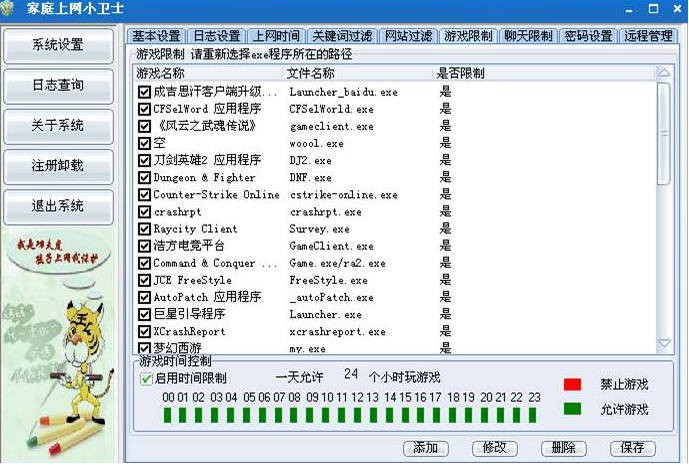Maximize the 家庭上网小卫士 window

coord(653,9)
